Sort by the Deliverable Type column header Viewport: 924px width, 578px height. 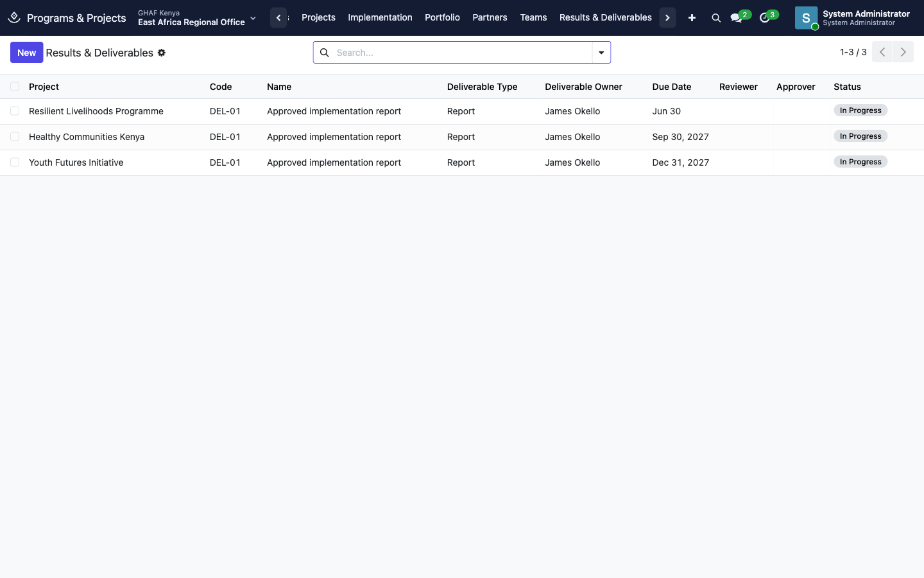click(x=483, y=87)
